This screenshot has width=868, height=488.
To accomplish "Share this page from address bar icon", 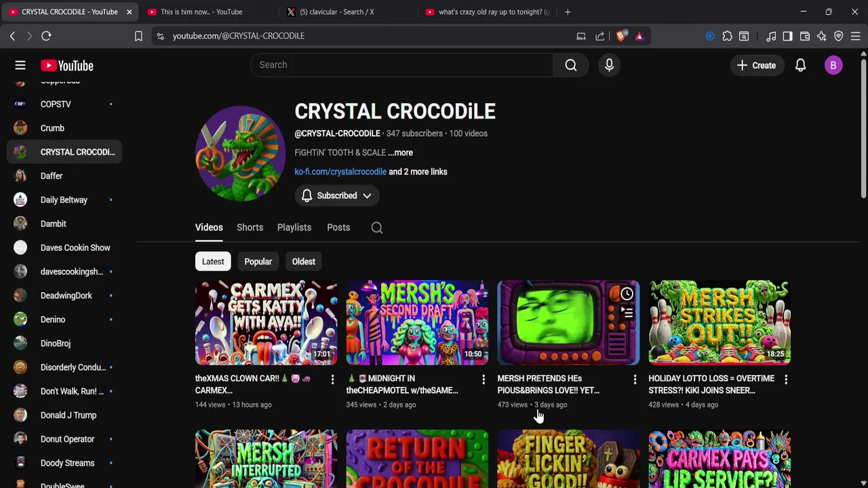I will click(x=600, y=36).
